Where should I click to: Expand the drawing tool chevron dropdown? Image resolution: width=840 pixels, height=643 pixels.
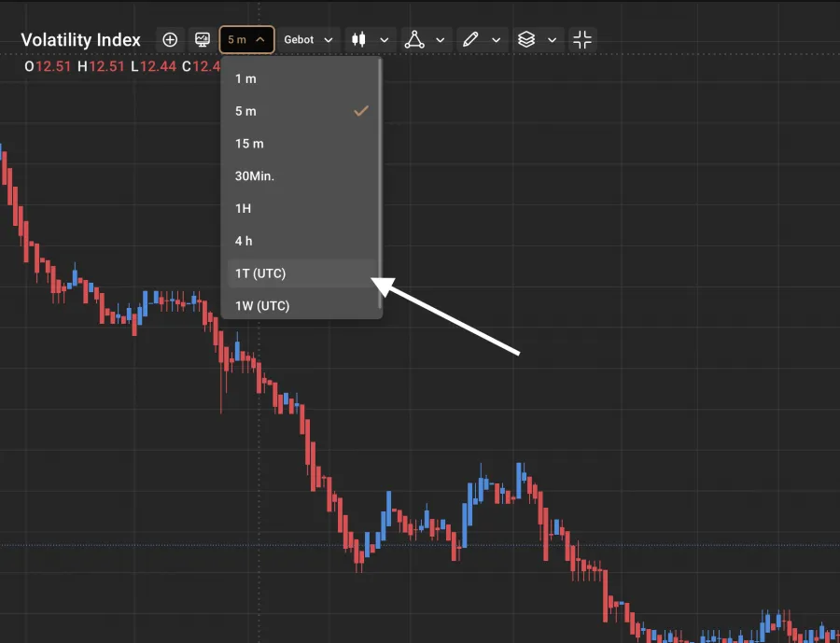point(496,39)
